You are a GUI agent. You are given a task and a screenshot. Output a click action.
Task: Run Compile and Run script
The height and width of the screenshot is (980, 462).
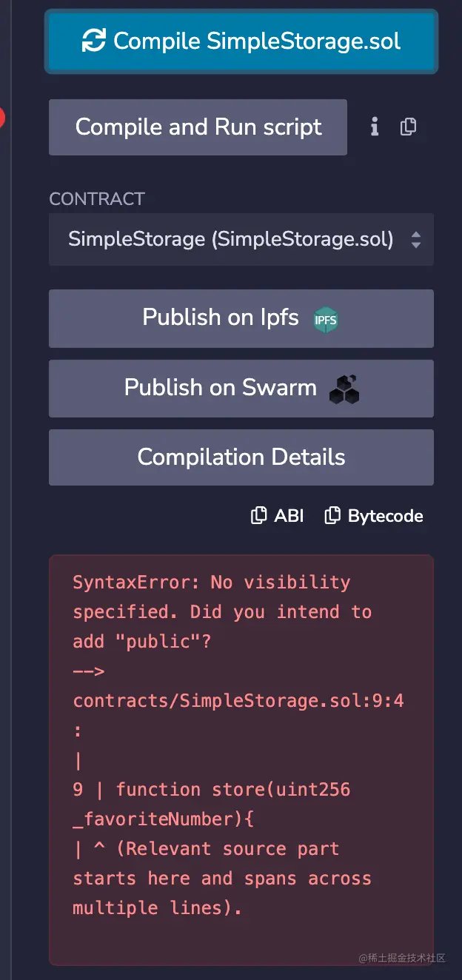coord(198,127)
